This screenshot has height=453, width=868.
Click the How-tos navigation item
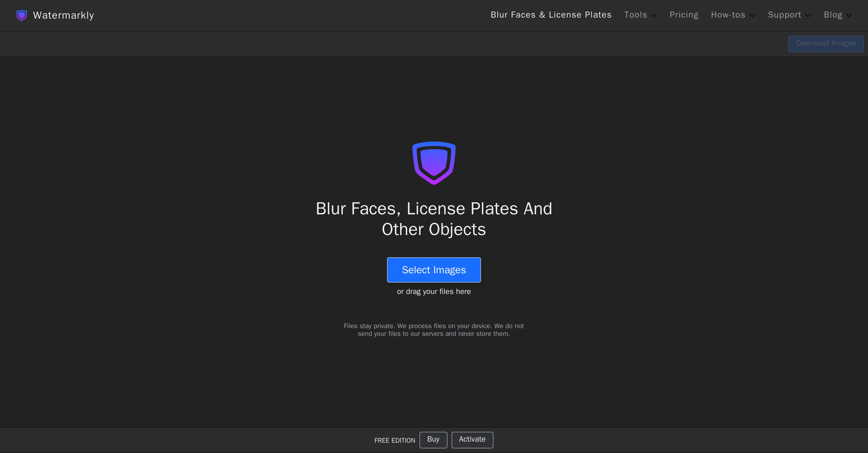tap(727, 15)
